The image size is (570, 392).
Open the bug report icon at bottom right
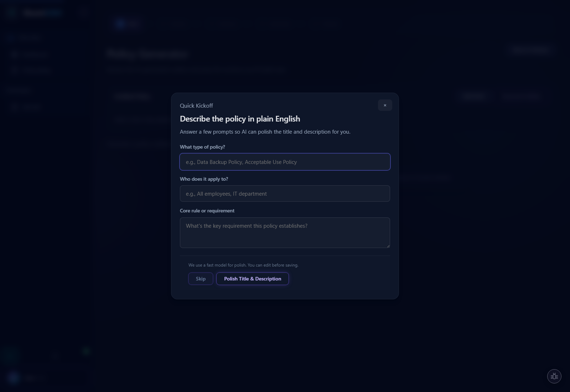[554, 376]
